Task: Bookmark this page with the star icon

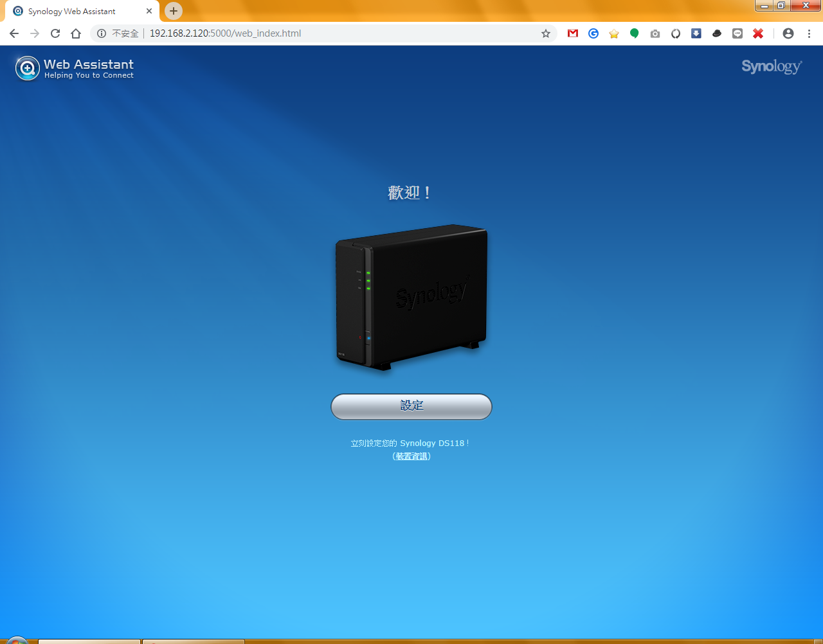Action: 546,33
